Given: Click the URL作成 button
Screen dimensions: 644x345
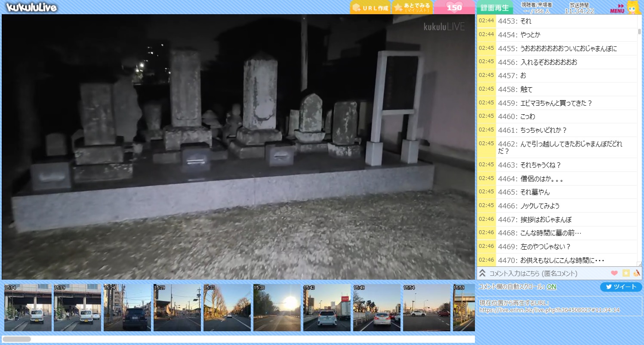Looking at the screenshot, I should click(x=370, y=8).
